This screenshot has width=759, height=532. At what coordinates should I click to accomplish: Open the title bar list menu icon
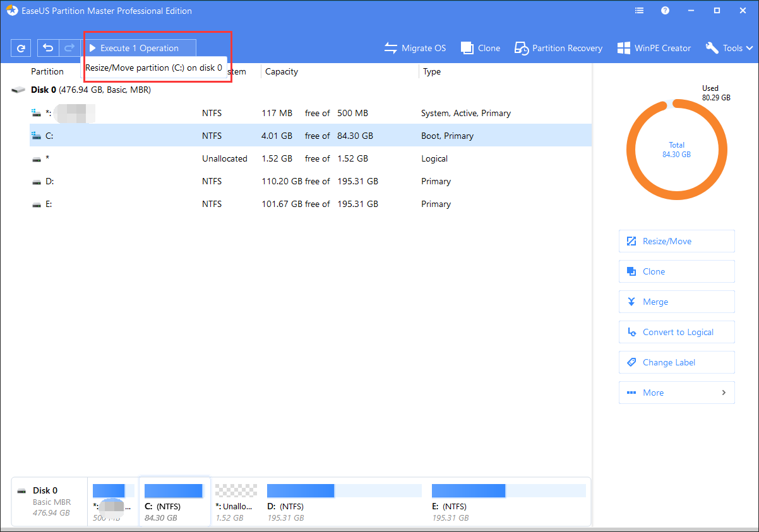(640, 11)
